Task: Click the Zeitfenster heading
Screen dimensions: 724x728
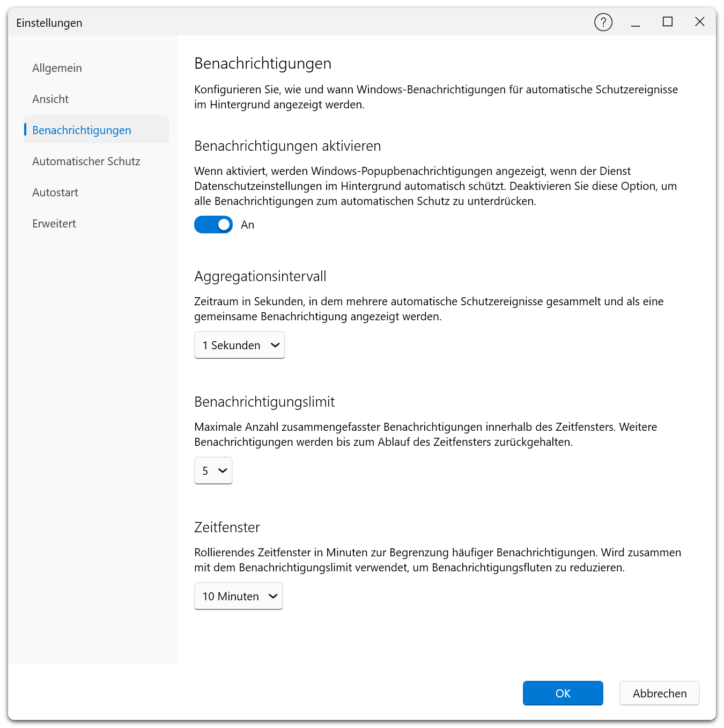Action: tap(227, 527)
